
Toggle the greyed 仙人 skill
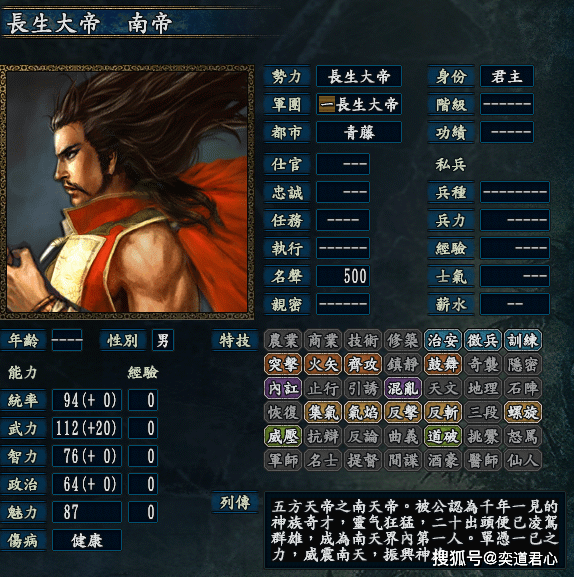[523, 460]
